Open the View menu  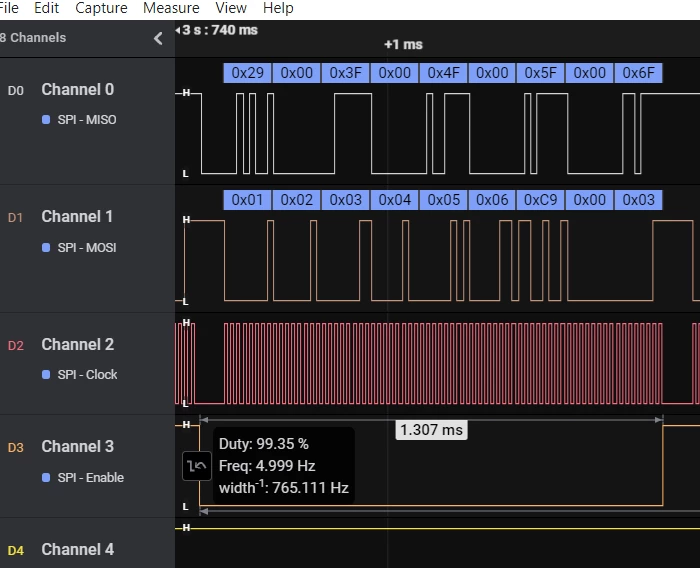coord(231,8)
